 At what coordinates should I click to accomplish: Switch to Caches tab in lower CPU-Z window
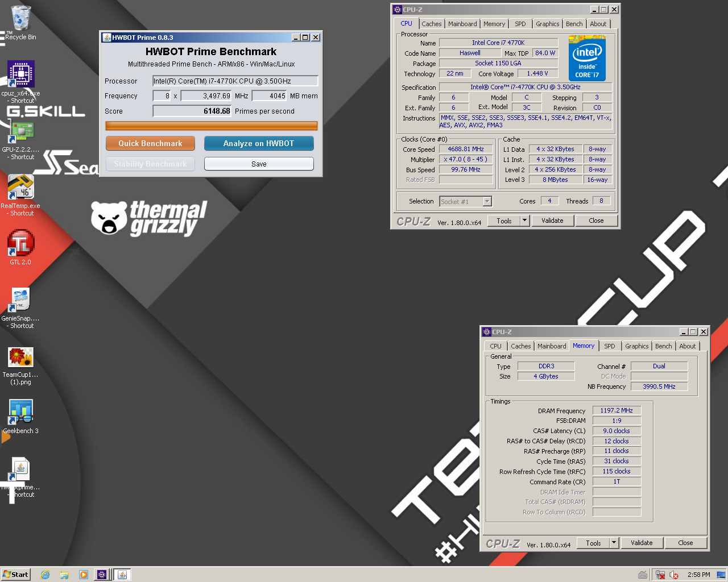[x=521, y=346]
